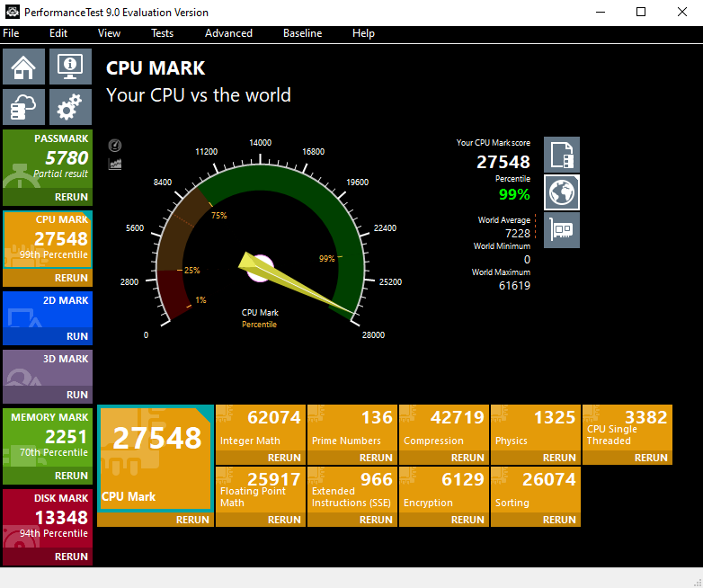Rerun the CPU Single Threaded test
Screen dimensions: 703x588
[627, 458]
